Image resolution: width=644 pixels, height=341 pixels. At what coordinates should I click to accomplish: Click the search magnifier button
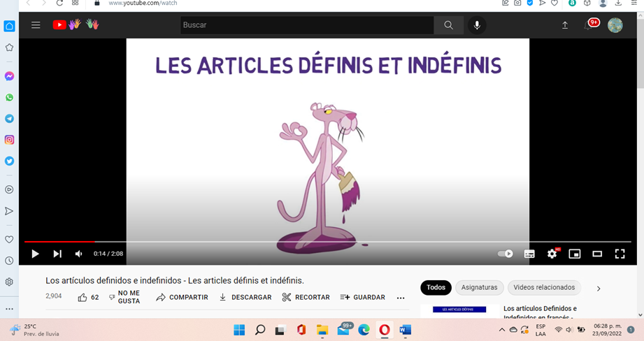click(x=448, y=25)
